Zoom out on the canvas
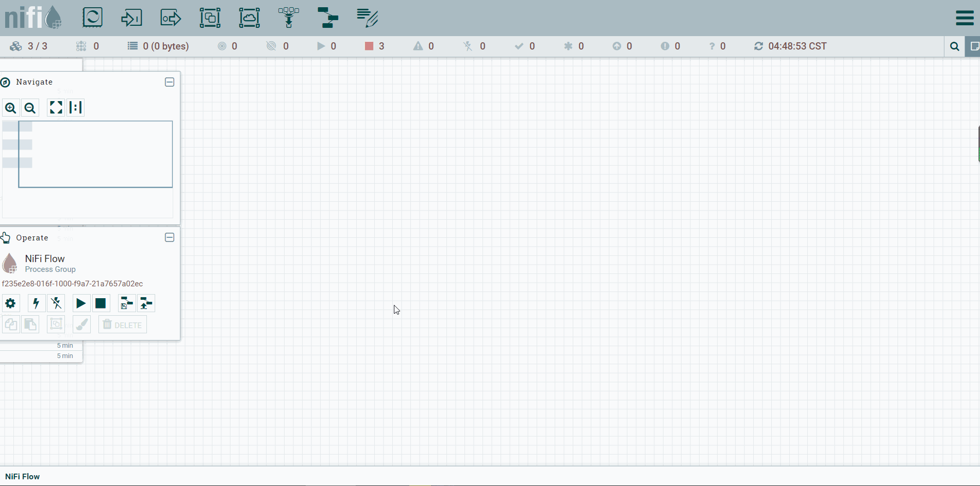Image resolution: width=980 pixels, height=486 pixels. pos(30,108)
